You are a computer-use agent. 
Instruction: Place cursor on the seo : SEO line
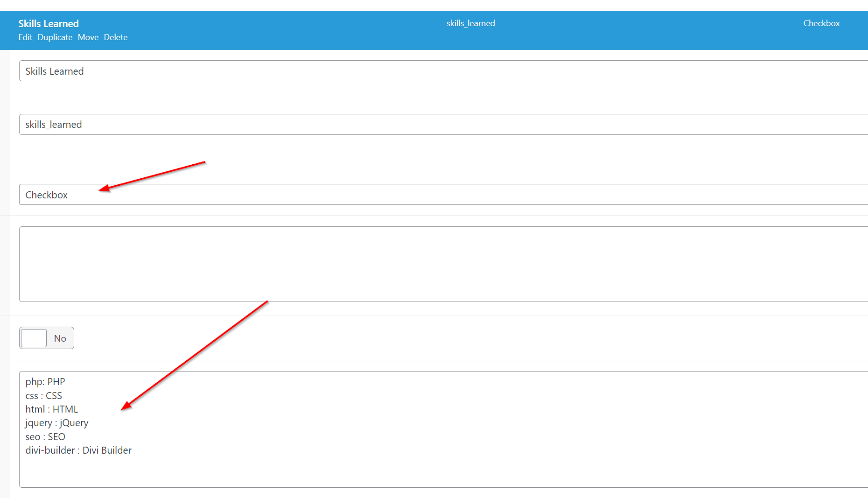[x=45, y=437]
